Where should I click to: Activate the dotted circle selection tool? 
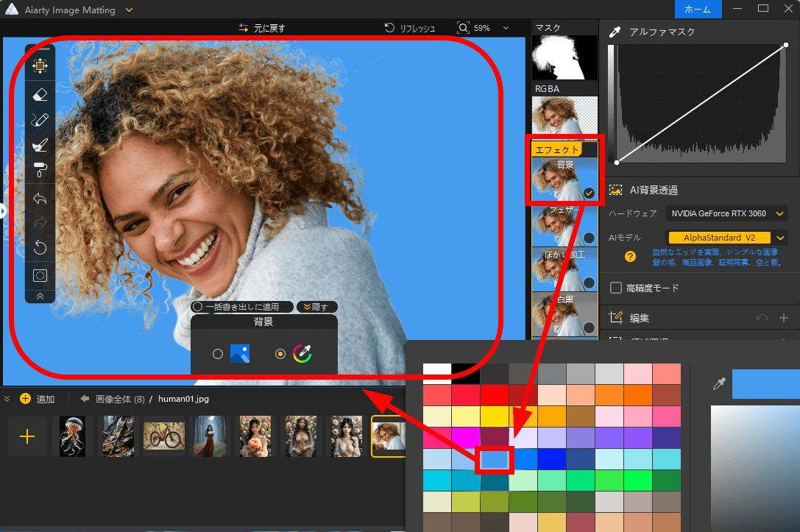[40, 276]
